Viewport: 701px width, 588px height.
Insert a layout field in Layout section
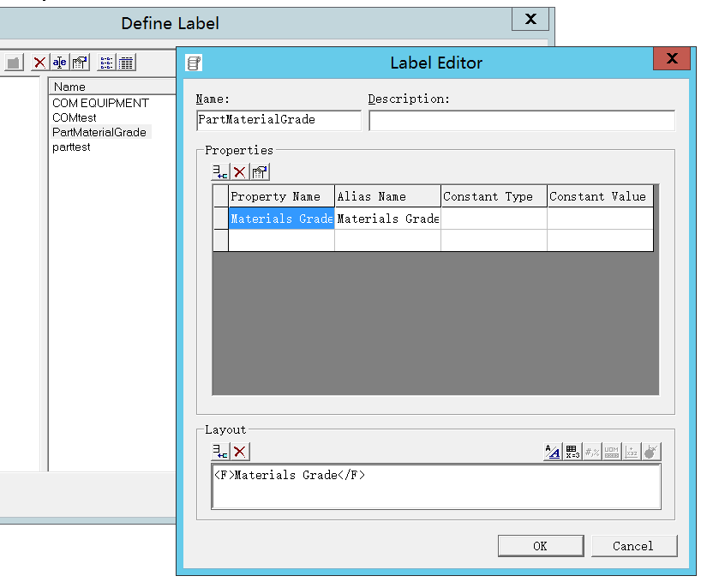pos(220,452)
